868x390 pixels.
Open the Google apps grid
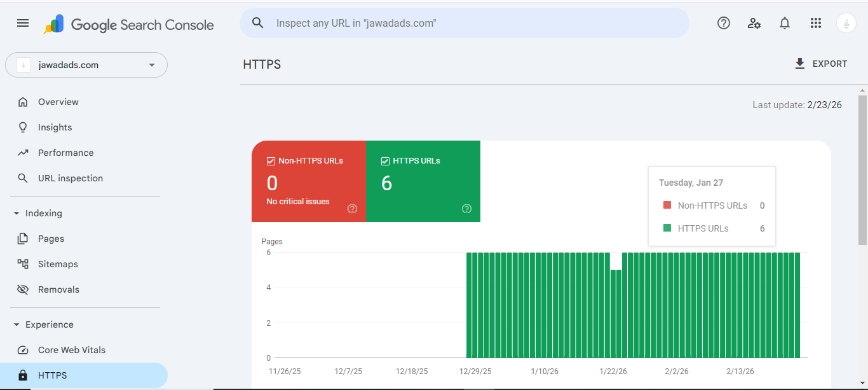[x=816, y=23]
